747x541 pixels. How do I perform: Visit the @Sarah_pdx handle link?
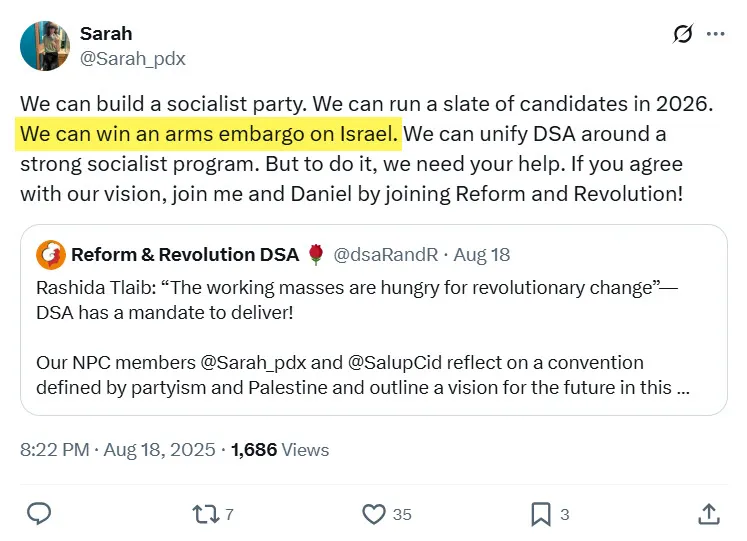(132, 58)
